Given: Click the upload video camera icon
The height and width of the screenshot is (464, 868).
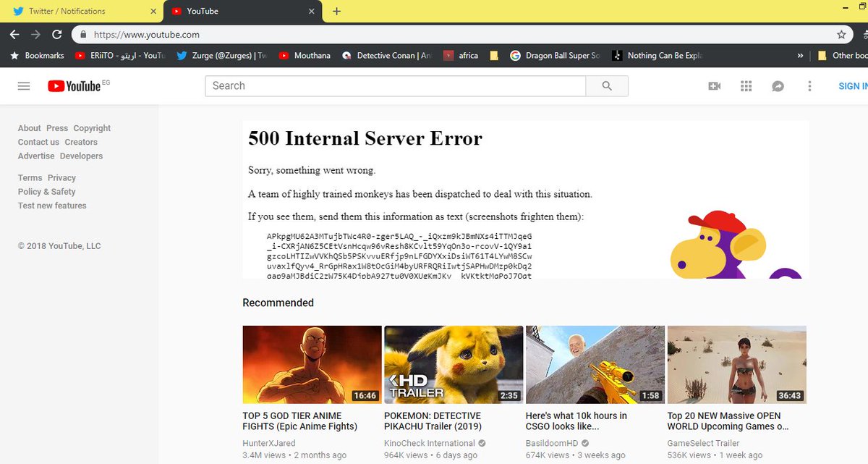Looking at the screenshot, I should pyautogui.click(x=715, y=85).
